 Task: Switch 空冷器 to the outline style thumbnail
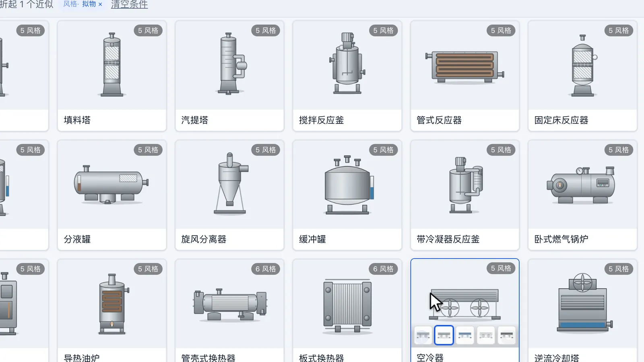486,335
